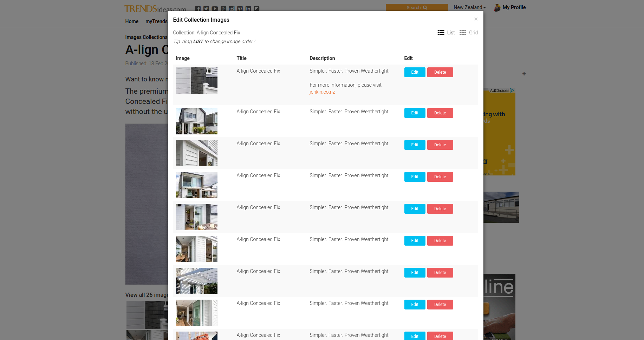Viewport: 644px width, 340px height.
Task: Open the New Zealand region dropdown
Action: (469, 7)
